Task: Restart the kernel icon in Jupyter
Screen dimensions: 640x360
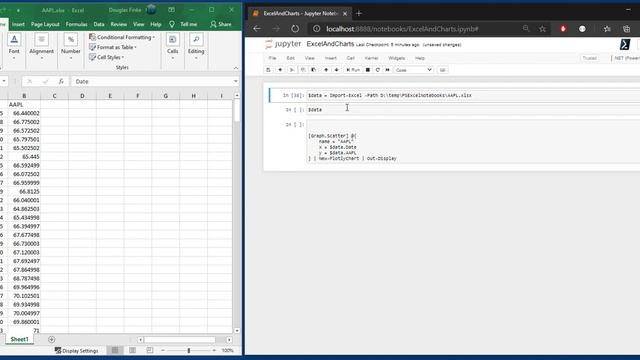Action: click(378, 70)
